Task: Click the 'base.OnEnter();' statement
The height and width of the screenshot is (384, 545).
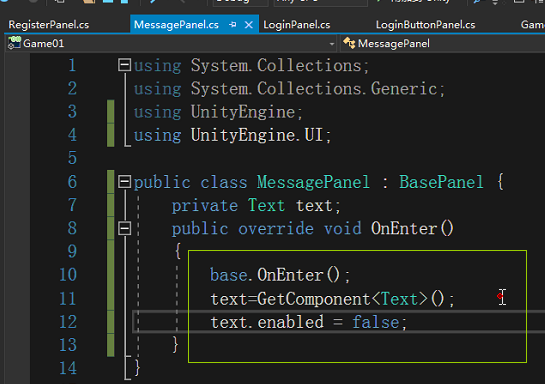Action: coord(280,275)
